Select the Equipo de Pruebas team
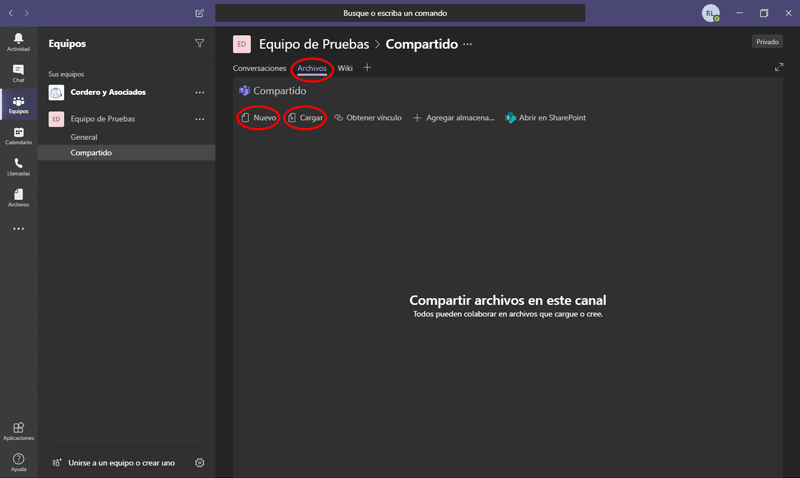This screenshot has width=800, height=478. click(103, 119)
